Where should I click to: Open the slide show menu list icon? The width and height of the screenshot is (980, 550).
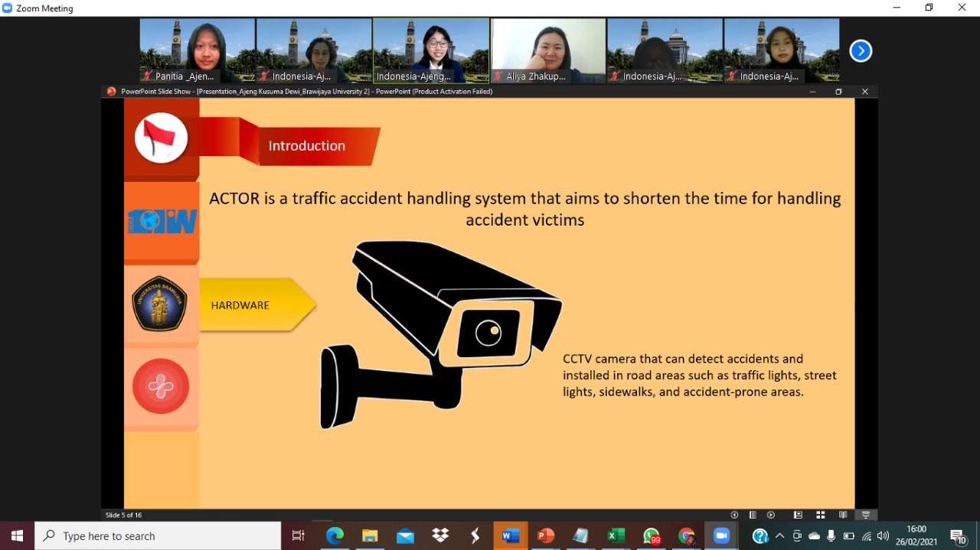753,515
